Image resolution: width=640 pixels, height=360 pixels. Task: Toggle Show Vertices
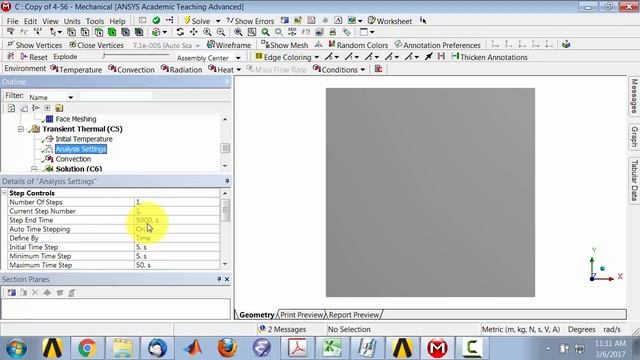click(34, 45)
